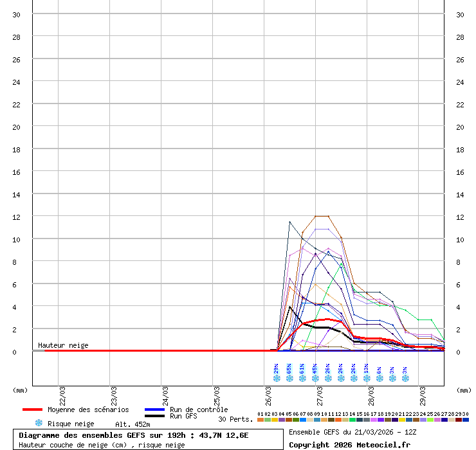Click the 29% snow risk percentage
The image size is (476, 450).
point(276,368)
